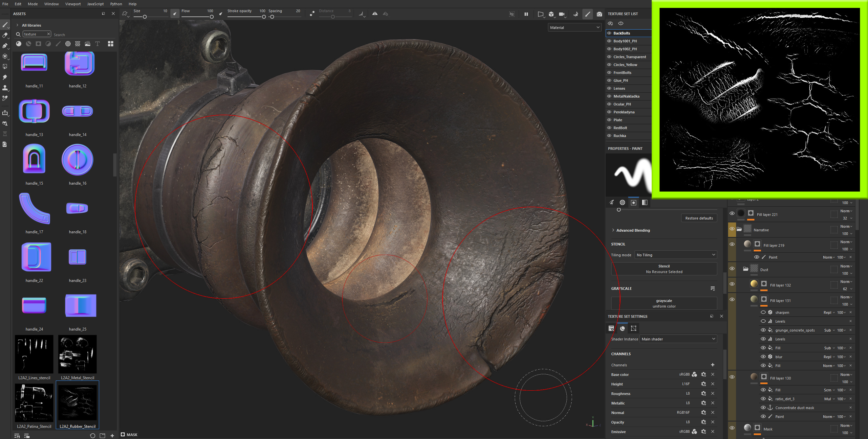Click the brush Size slider handle
This screenshot has width=868, height=439.
pos(145,17)
